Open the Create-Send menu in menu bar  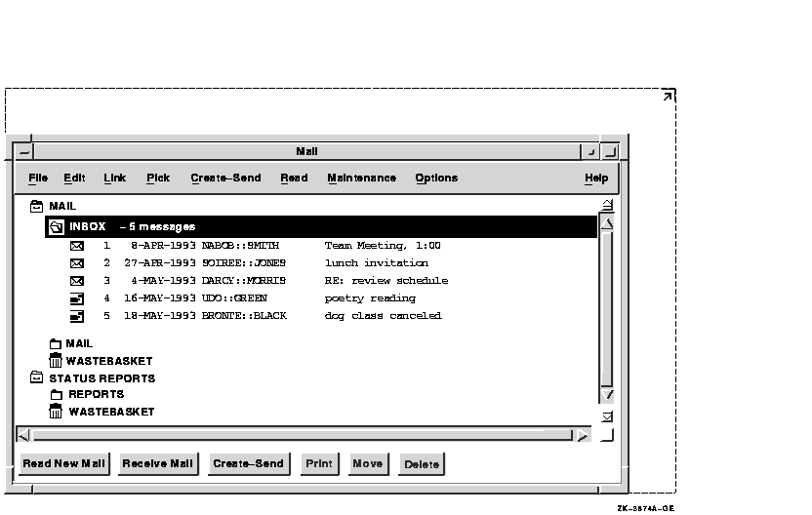[225, 178]
